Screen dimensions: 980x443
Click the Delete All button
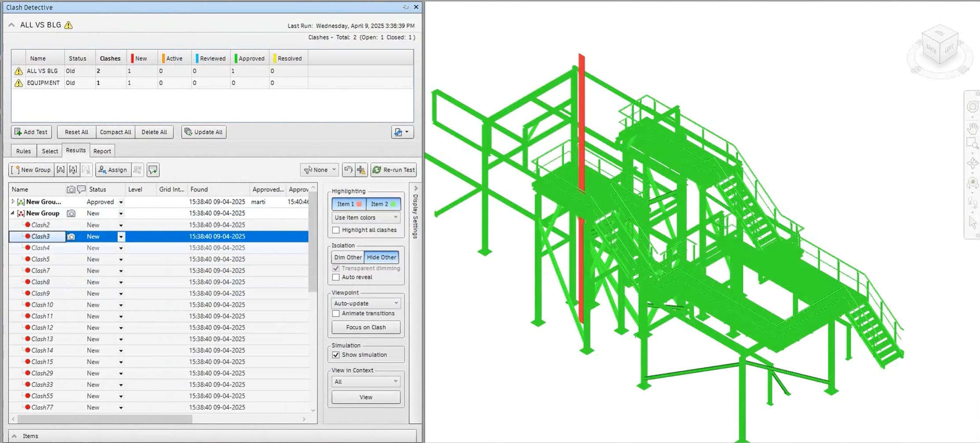[x=154, y=132]
